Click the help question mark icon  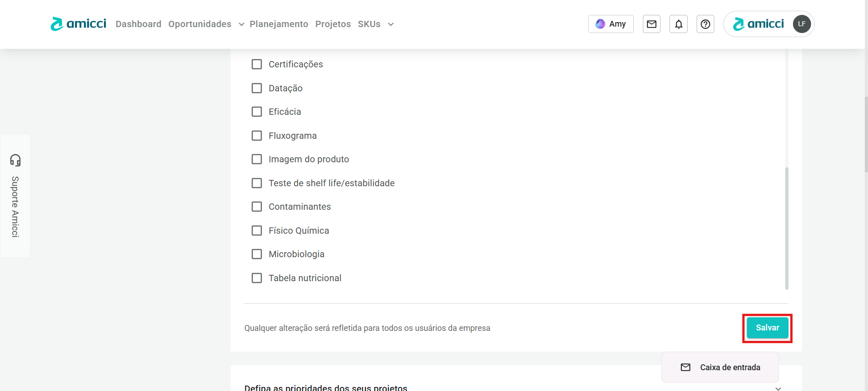pyautogui.click(x=705, y=24)
